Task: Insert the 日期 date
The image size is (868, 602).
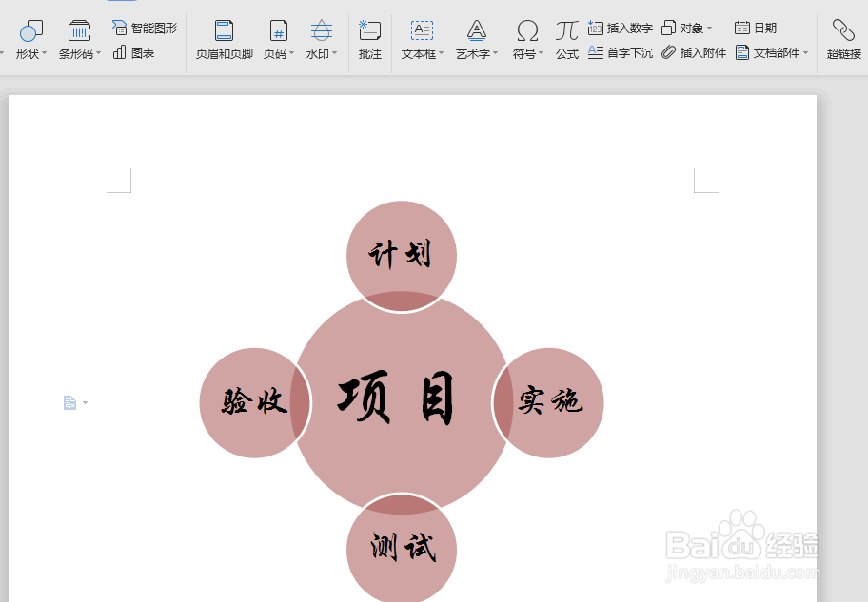Action: [756, 28]
